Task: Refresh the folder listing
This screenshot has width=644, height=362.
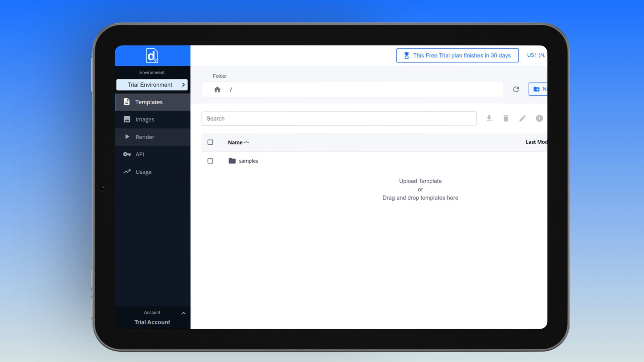Action: click(516, 89)
